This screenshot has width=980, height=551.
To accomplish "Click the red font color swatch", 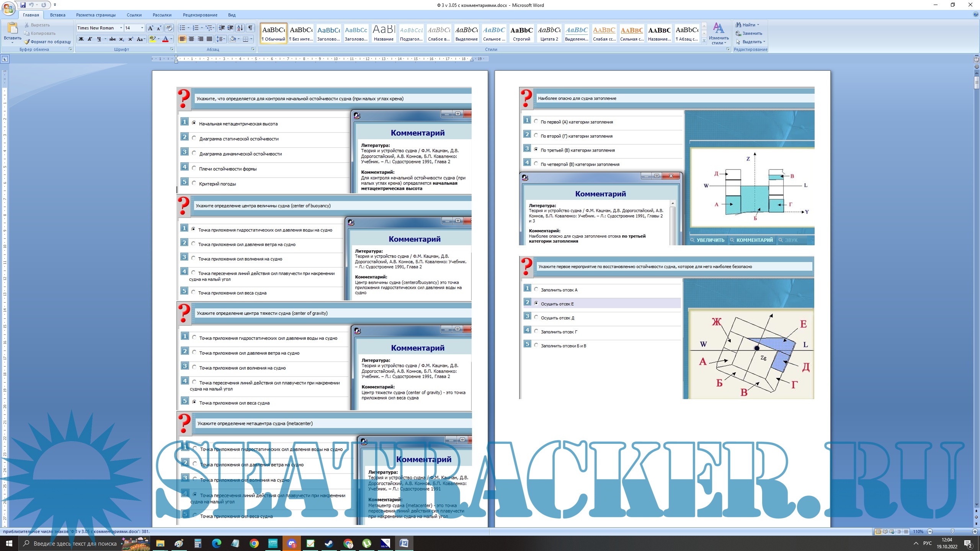I will [x=165, y=39].
